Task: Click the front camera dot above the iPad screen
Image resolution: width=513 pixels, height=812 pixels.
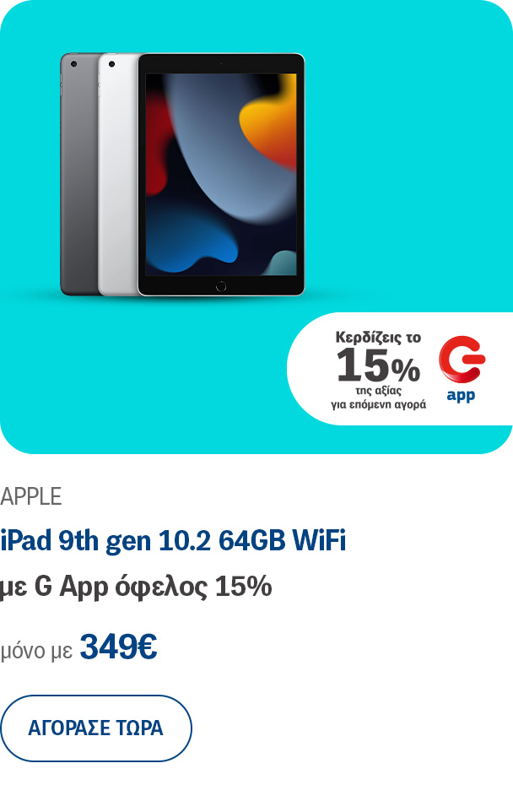Action: point(221,63)
